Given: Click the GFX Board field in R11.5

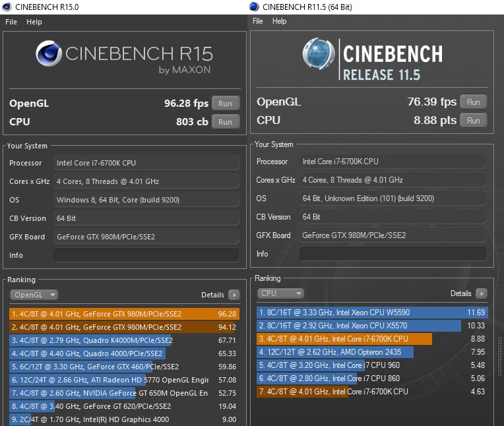Looking at the screenshot, I should pos(393,235).
